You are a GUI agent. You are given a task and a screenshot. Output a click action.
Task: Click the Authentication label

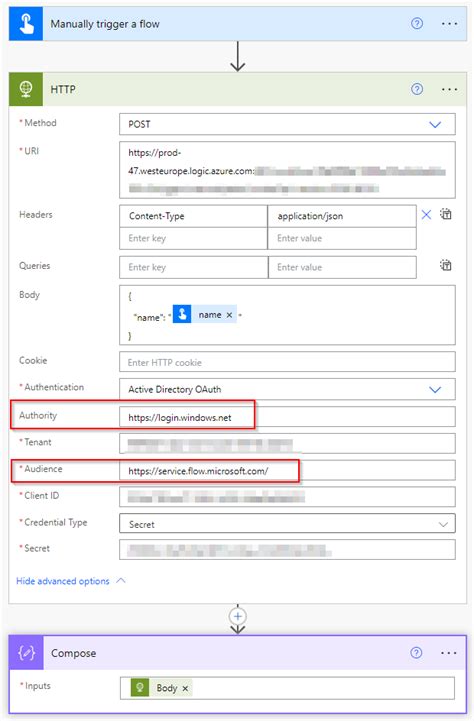54,387
